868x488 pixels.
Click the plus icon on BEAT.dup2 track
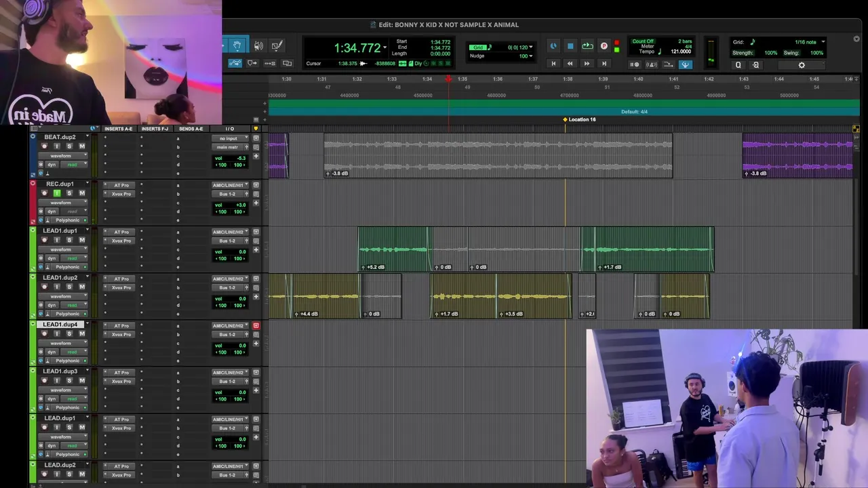point(256,157)
